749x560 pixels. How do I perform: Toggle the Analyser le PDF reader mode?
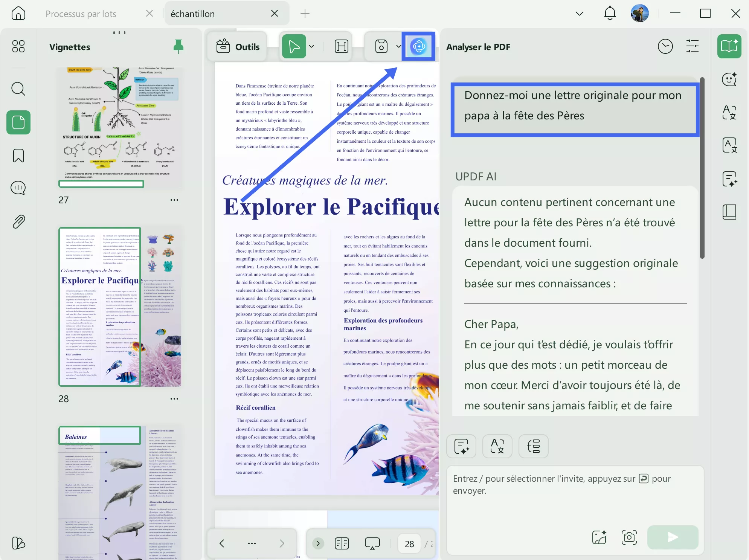click(729, 46)
